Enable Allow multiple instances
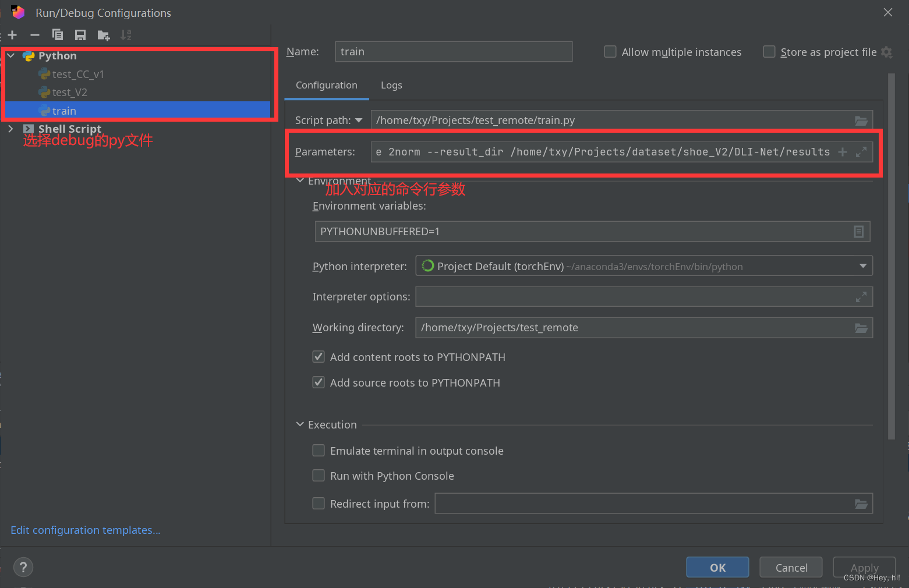Viewport: 909px width, 588px height. pos(610,52)
